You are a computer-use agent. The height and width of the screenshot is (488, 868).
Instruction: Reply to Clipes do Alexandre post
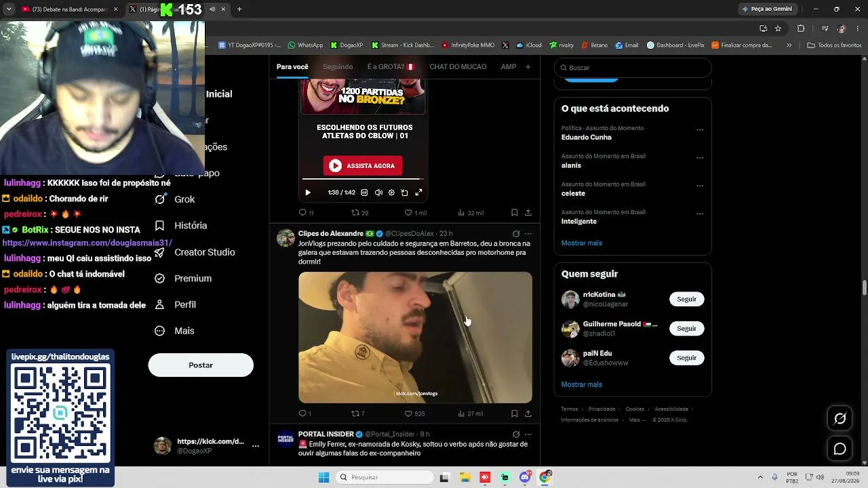[x=305, y=413]
